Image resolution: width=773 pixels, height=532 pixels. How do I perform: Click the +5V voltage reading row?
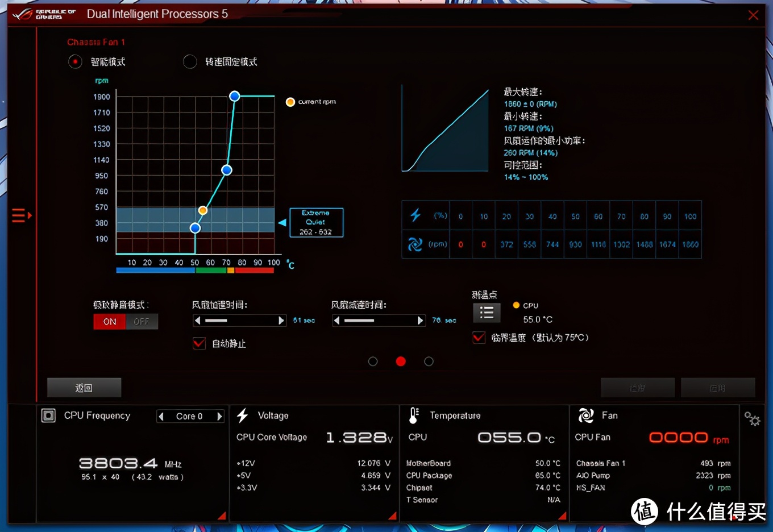pos(314,475)
